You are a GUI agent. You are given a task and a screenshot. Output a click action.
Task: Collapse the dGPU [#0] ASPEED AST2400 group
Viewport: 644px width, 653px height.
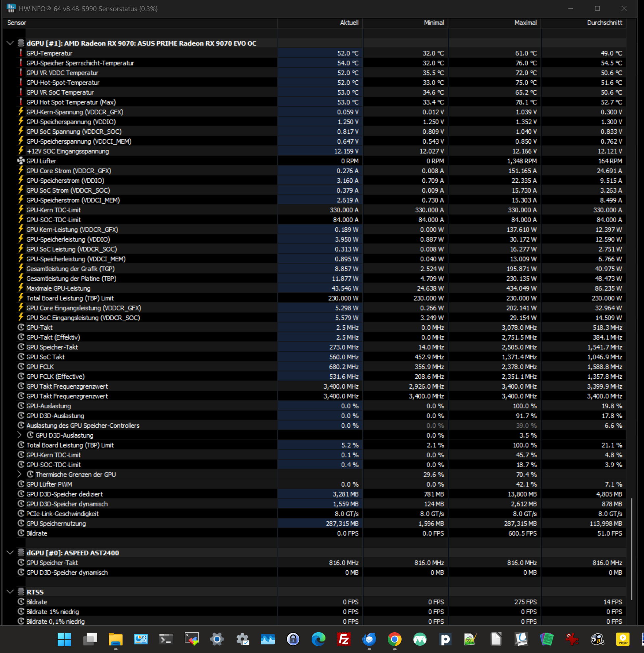click(10, 553)
